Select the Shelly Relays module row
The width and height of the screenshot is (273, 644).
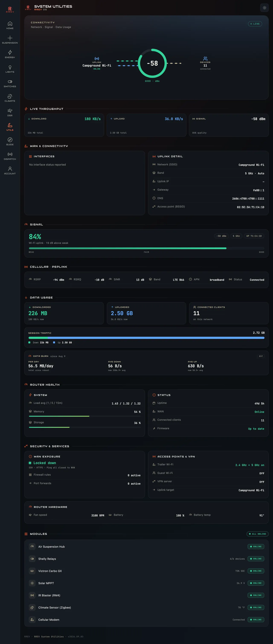tap(147, 559)
